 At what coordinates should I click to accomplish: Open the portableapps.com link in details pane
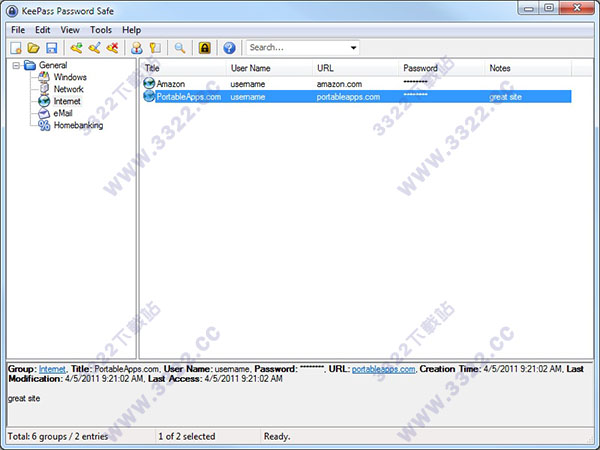tap(383, 369)
